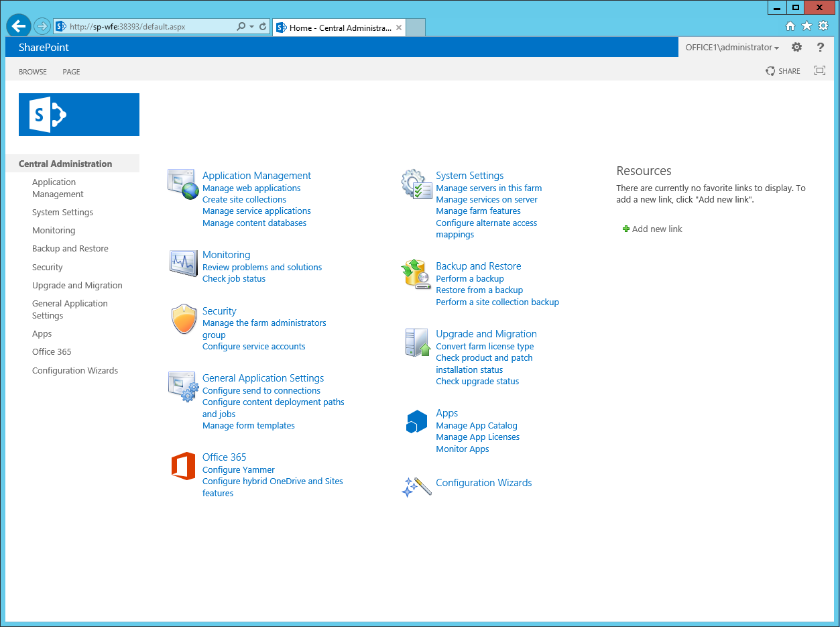Open Manage App Catalog link
840x627 pixels.
point(477,426)
